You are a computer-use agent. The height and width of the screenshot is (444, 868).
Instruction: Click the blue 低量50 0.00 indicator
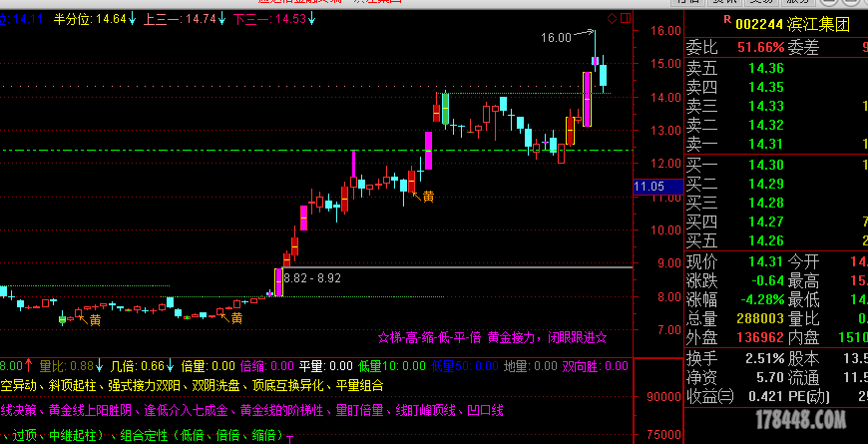click(465, 366)
